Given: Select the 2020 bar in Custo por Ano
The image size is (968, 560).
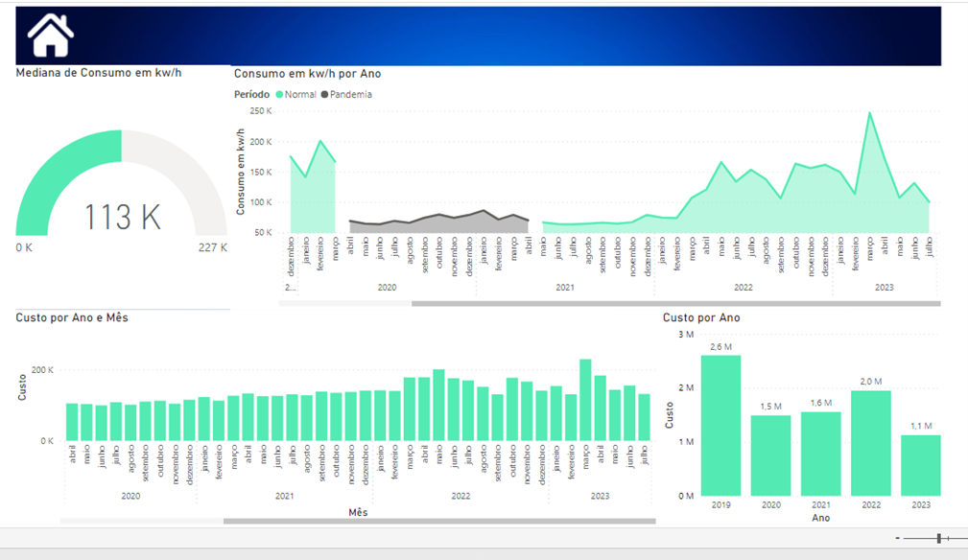Looking at the screenshot, I should point(770,455).
